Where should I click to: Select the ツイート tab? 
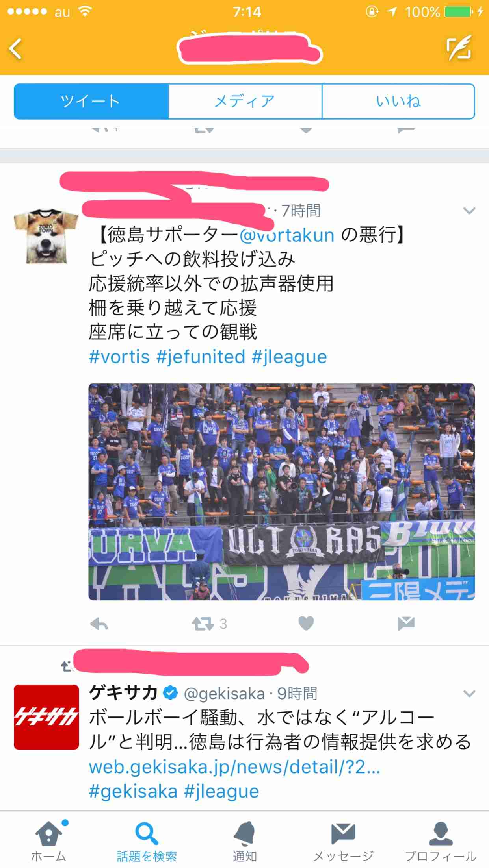point(91,102)
